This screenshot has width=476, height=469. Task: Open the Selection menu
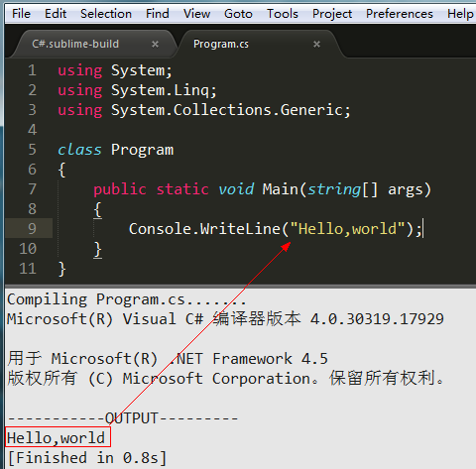[x=106, y=14]
